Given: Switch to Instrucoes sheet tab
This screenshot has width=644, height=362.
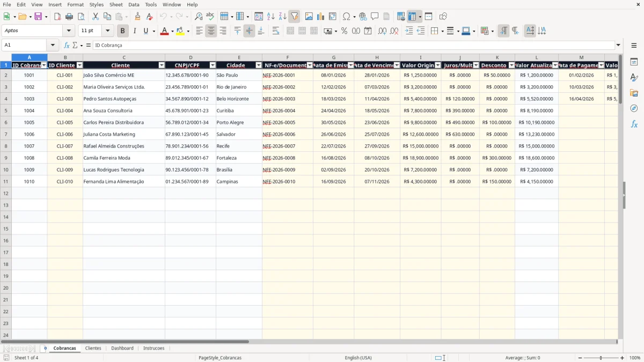Looking at the screenshot, I should pos(154,348).
